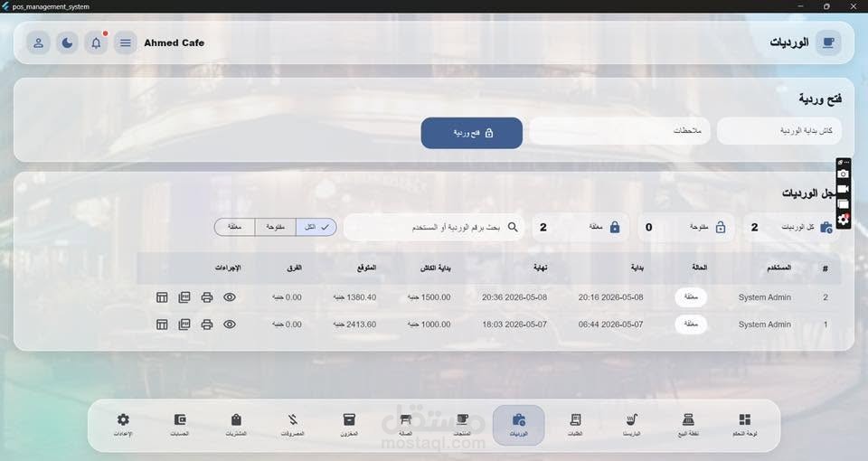The height and width of the screenshot is (461, 868).
Task: Click the Ahmed Cafe title
Action: coord(174,42)
